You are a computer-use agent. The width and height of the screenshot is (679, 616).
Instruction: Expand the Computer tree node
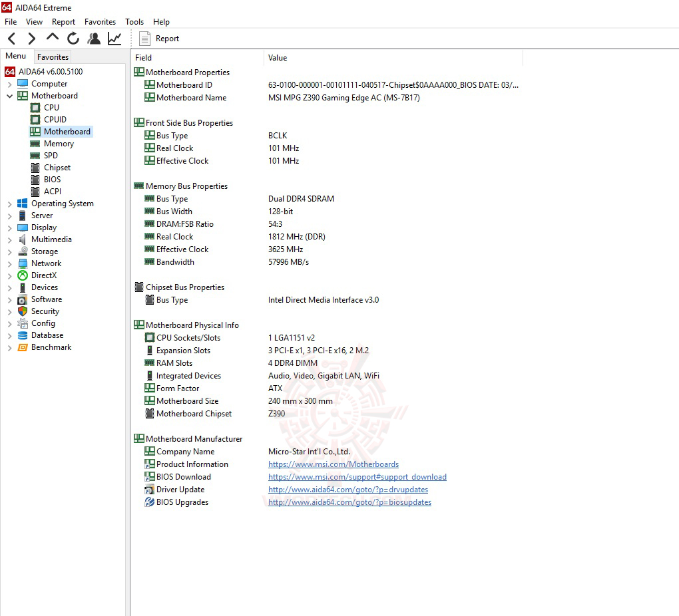pyautogui.click(x=9, y=84)
